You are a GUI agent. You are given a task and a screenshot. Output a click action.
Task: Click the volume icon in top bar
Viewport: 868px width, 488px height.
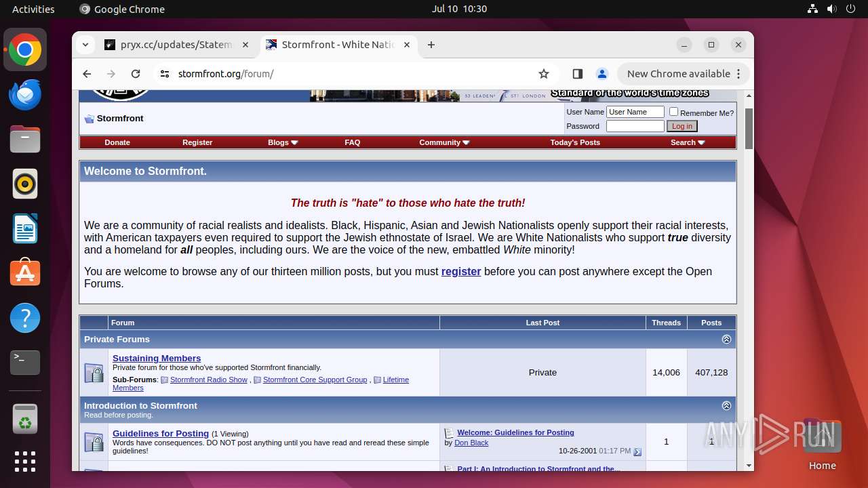831,9
